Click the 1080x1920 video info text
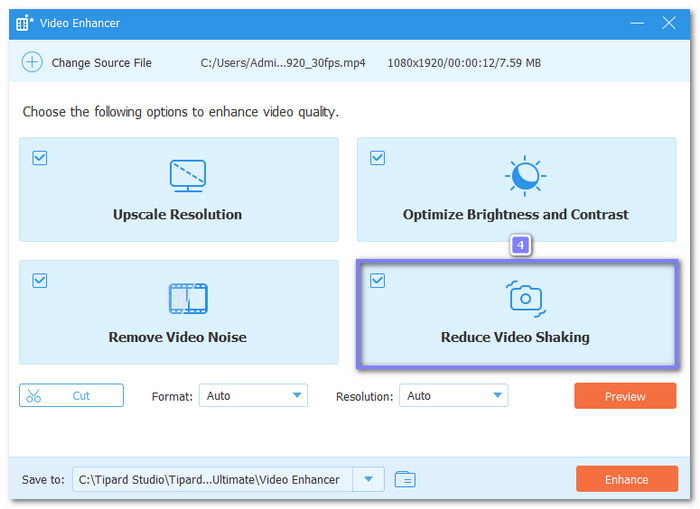 click(x=464, y=63)
